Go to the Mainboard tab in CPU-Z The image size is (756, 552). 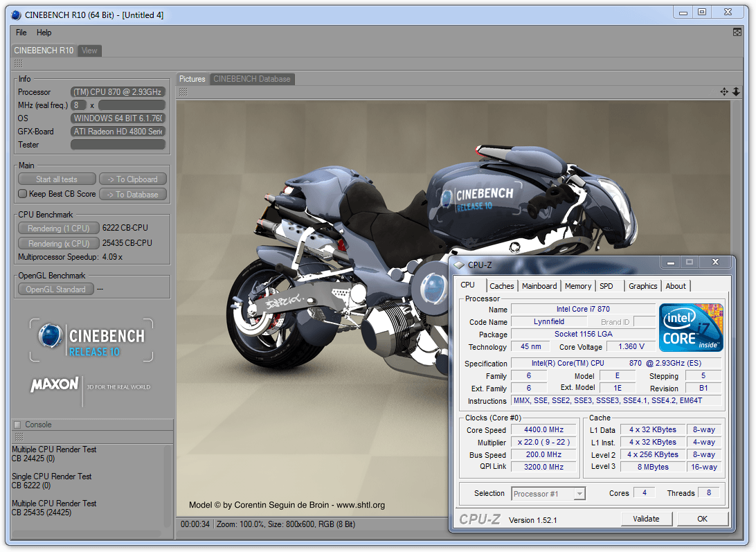coord(539,286)
